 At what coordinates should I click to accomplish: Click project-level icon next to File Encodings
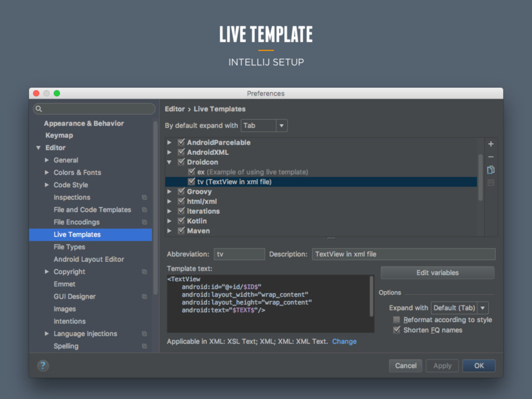144,222
